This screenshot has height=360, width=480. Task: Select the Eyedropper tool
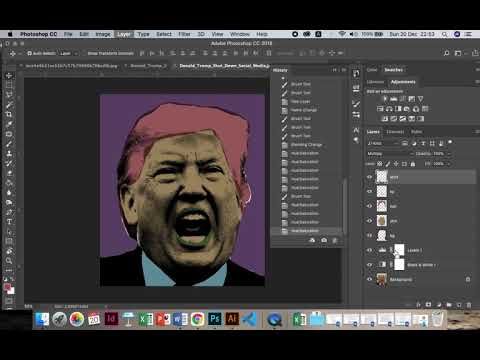pos(9,124)
